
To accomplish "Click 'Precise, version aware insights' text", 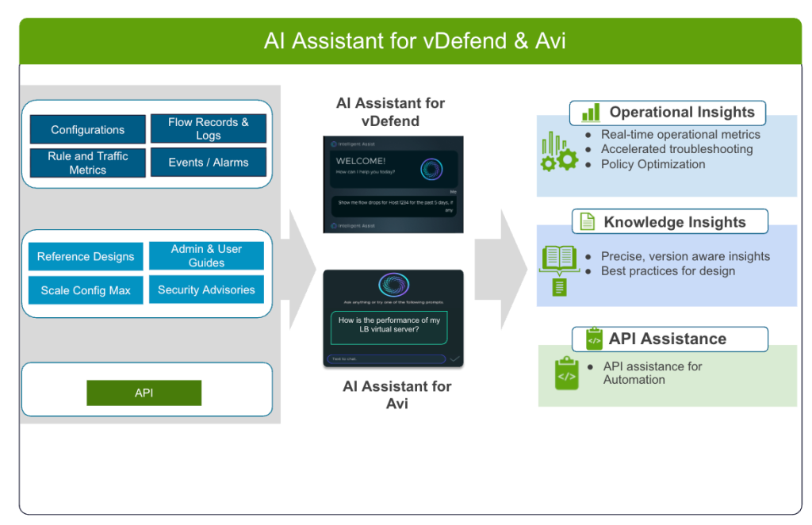I will [x=685, y=256].
